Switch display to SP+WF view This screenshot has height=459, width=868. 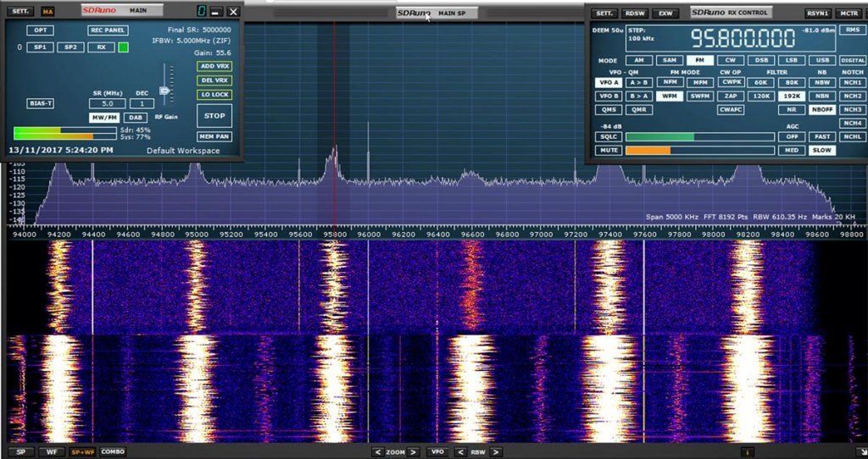point(82,452)
